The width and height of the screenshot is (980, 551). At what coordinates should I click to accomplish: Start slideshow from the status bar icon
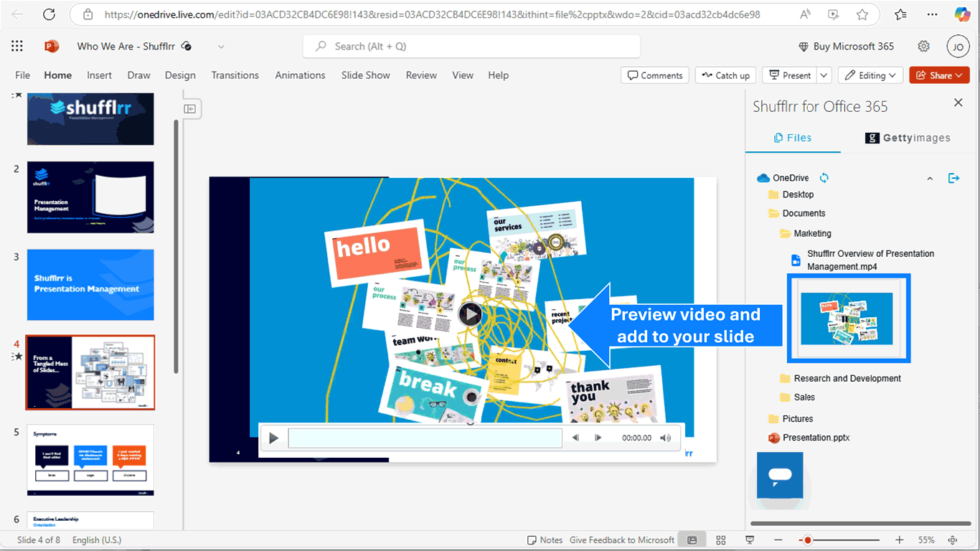(750, 540)
